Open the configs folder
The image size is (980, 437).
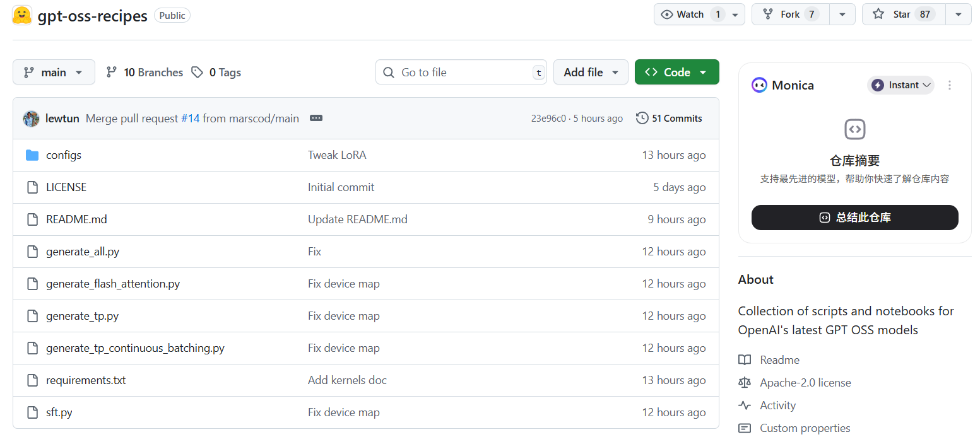(x=64, y=155)
